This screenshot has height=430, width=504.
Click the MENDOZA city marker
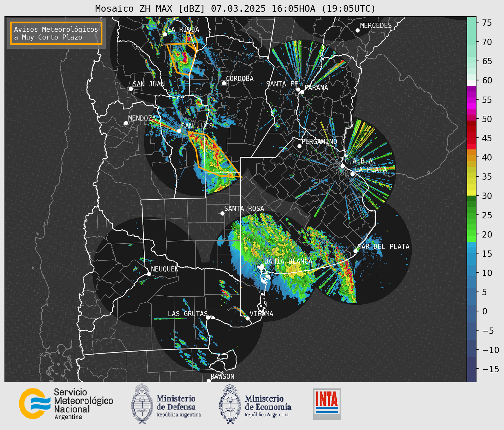(126, 123)
